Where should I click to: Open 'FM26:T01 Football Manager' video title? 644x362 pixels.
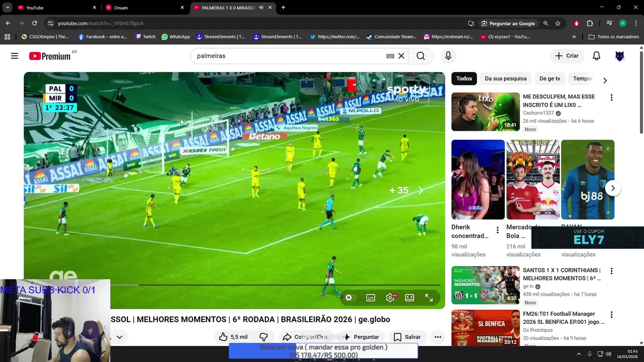click(x=563, y=318)
